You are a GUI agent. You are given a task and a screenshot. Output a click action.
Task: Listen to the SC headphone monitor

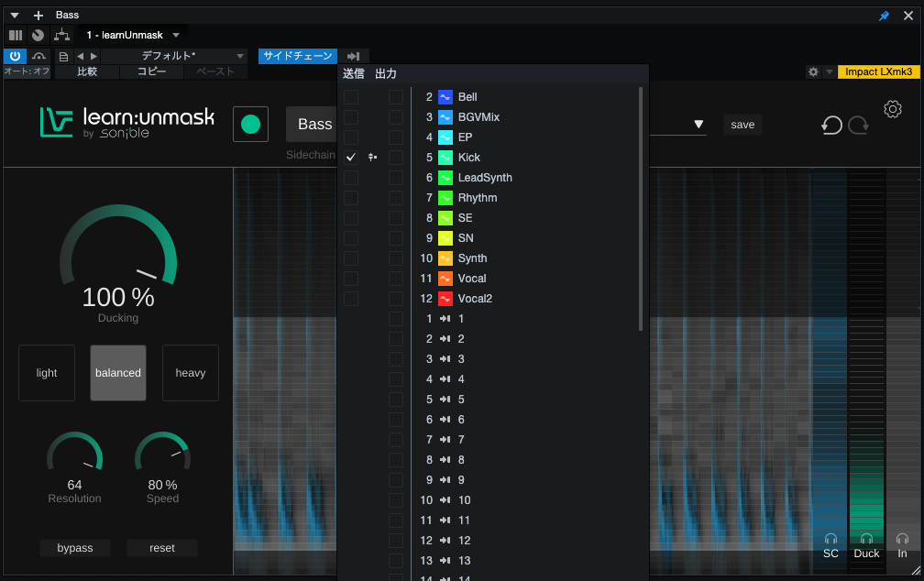(830, 540)
